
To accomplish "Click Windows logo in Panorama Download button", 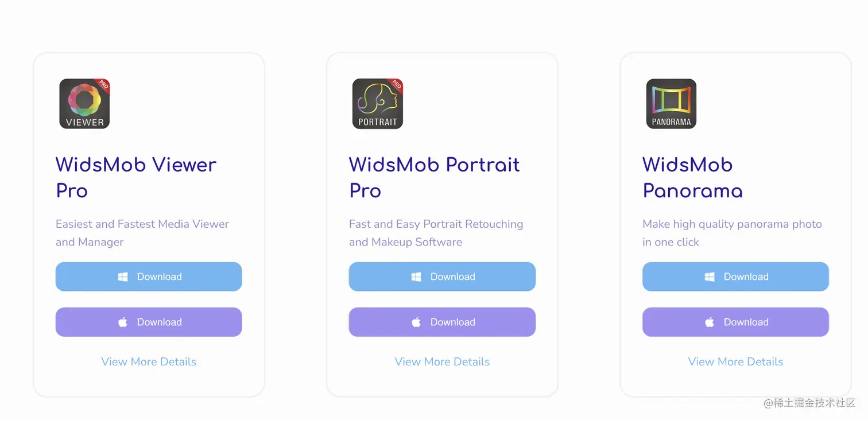I will click(x=710, y=277).
